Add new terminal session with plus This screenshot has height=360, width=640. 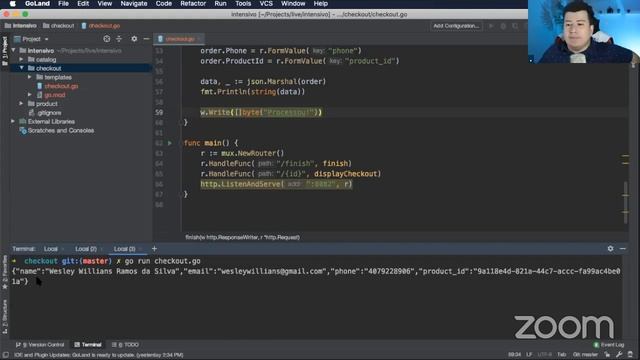pyautogui.click(x=154, y=249)
